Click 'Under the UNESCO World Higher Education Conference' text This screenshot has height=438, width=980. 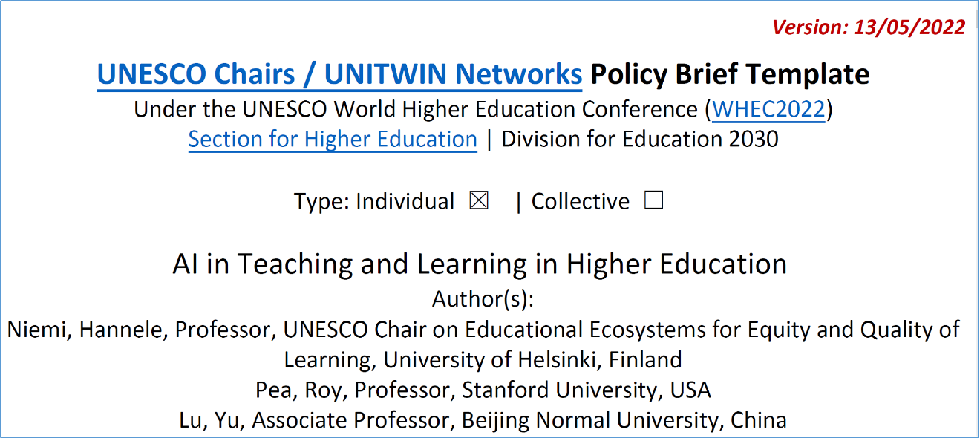(x=416, y=110)
